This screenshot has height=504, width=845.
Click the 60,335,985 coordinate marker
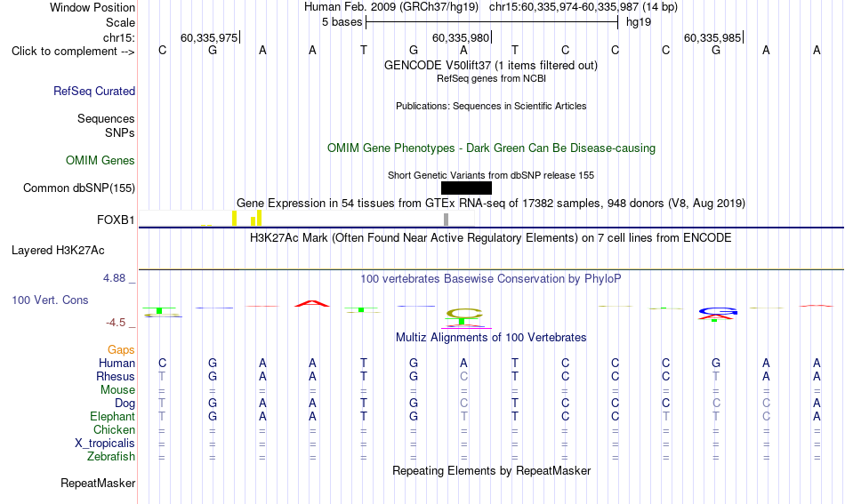click(x=712, y=37)
